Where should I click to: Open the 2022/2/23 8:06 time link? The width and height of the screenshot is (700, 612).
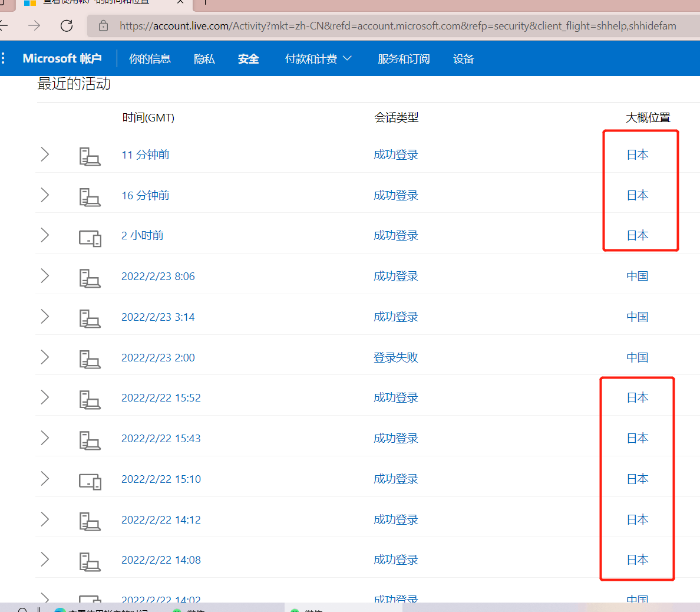158,276
